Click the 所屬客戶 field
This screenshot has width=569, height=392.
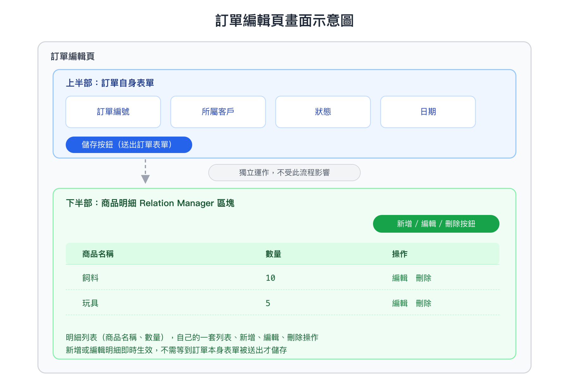pos(218,112)
